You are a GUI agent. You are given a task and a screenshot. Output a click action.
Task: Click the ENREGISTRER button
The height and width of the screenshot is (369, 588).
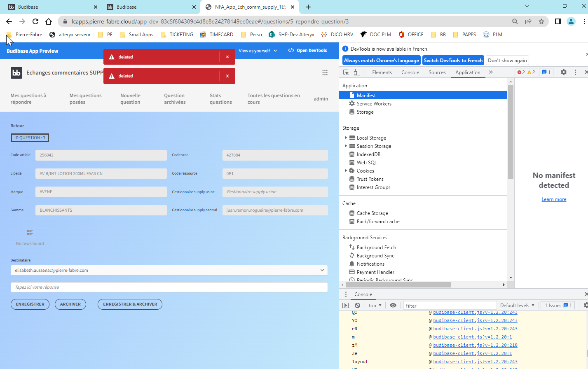click(x=30, y=304)
